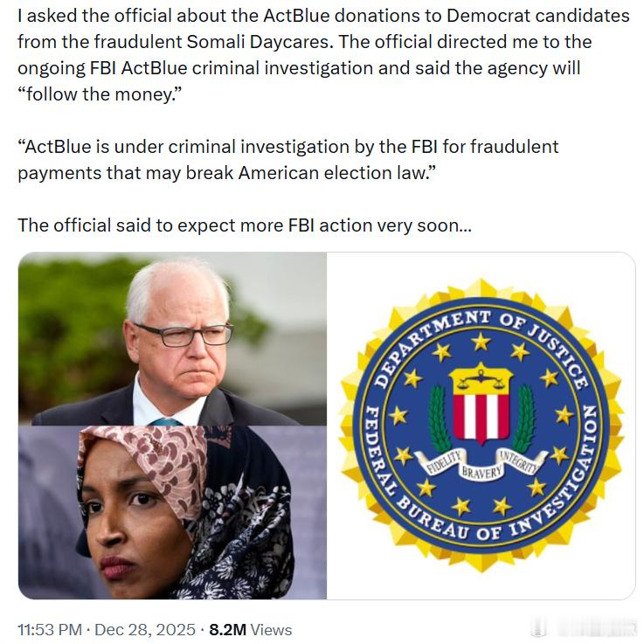Click the Dec 28, 2025 date

[x=145, y=630]
